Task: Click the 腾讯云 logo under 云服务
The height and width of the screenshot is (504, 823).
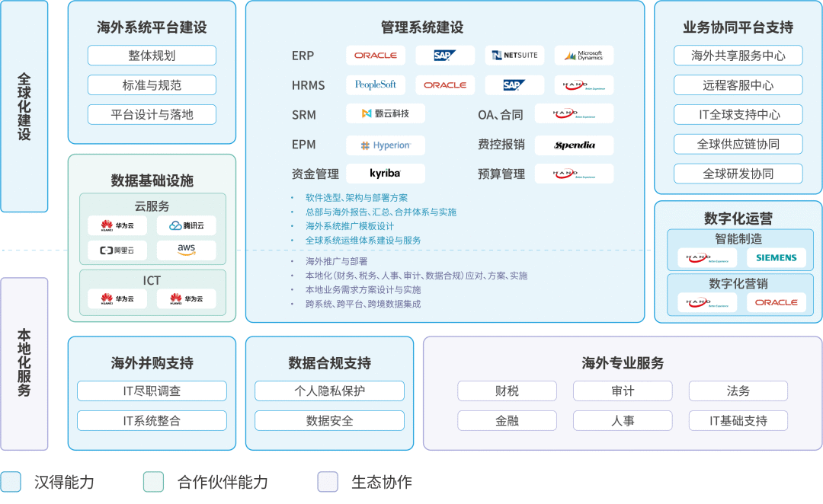Action: 187,225
